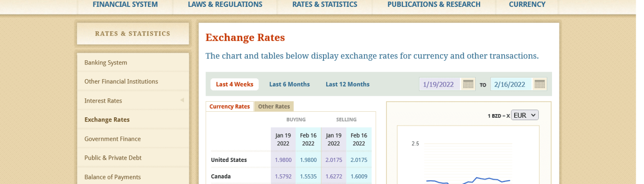This screenshot has width=644, height=184.
Task: Open the Publications & Research menu
Action: tap(434, 5)
